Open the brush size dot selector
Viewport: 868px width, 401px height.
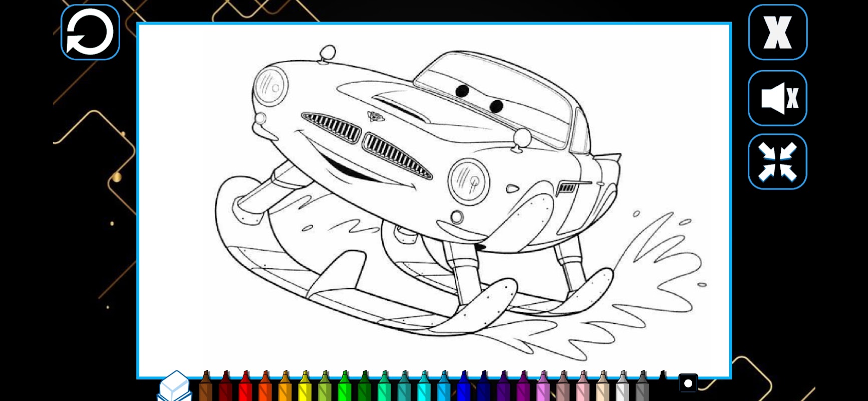coord(688,383)
